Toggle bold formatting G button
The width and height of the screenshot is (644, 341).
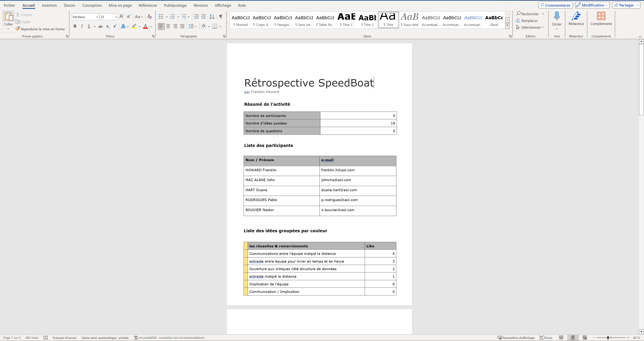pos(75,26)
